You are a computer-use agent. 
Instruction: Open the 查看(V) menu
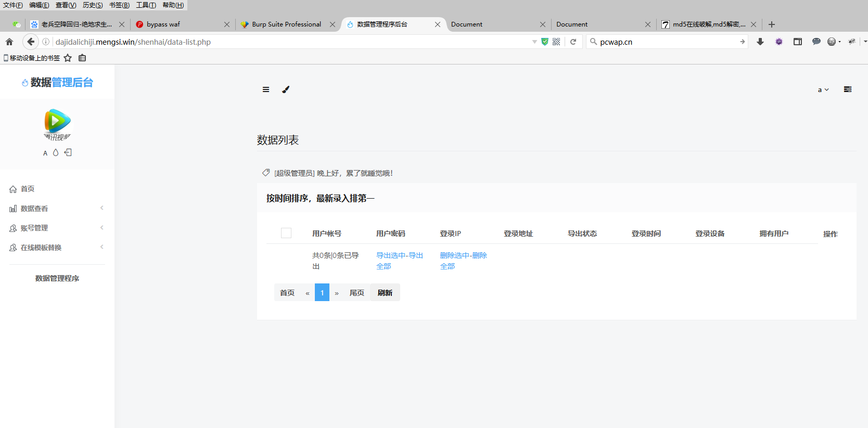pyautogui.click(x=66, y=5)
